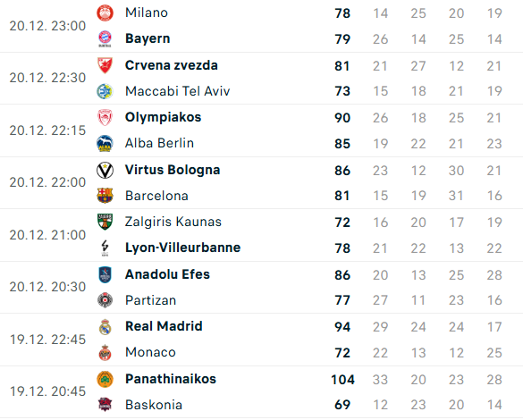Click the Maccabi Tel Aviv logo
The image size is (523, 420).
105,91
